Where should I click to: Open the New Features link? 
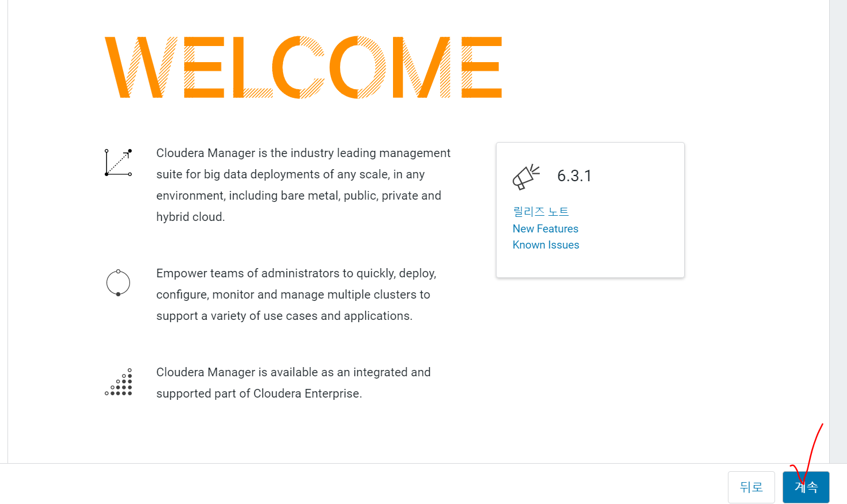pyautogui.click(x=545, y=228)
